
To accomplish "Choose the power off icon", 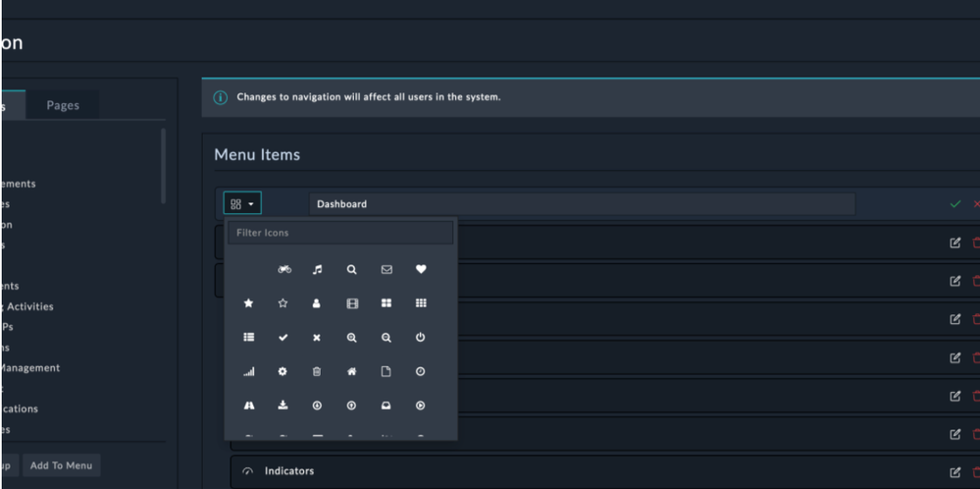I will pos(421,337).
